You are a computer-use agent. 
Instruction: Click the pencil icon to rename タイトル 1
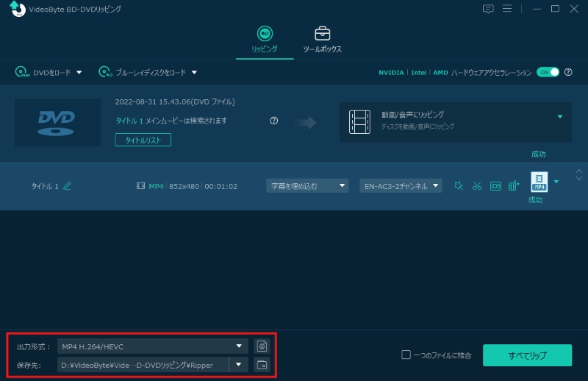point(68,186)
